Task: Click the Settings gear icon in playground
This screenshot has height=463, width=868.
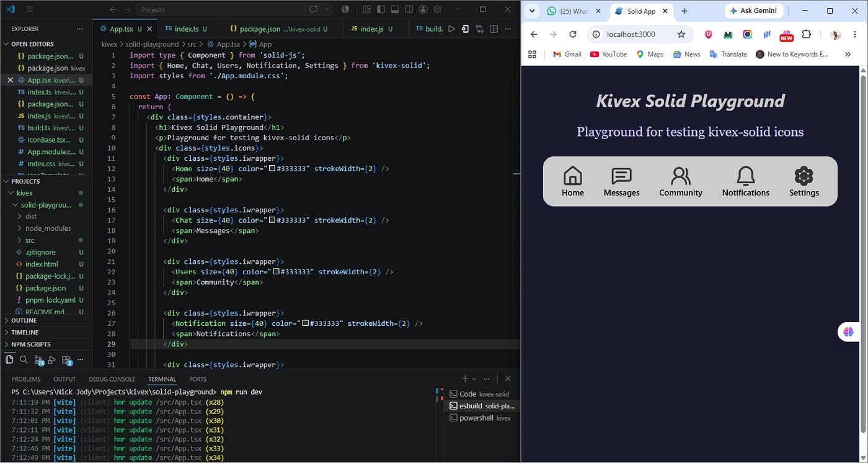Action: click(x=804, y=176)
